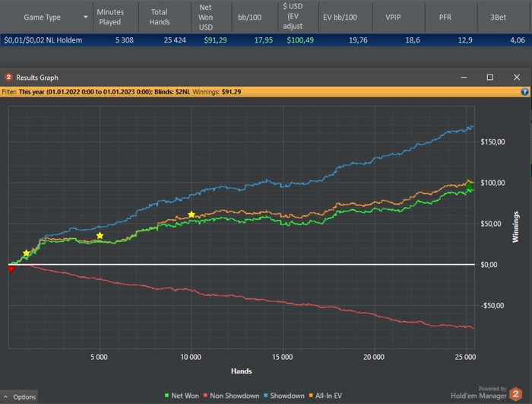Toggle the Net Won legend entry
This screenshot has height=404, width=532.
coord(182,396)
